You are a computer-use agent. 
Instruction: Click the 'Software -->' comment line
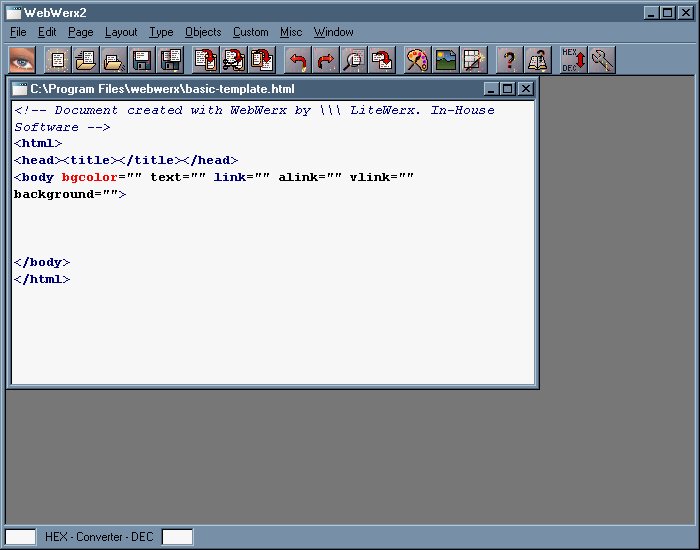coord(62,127)
